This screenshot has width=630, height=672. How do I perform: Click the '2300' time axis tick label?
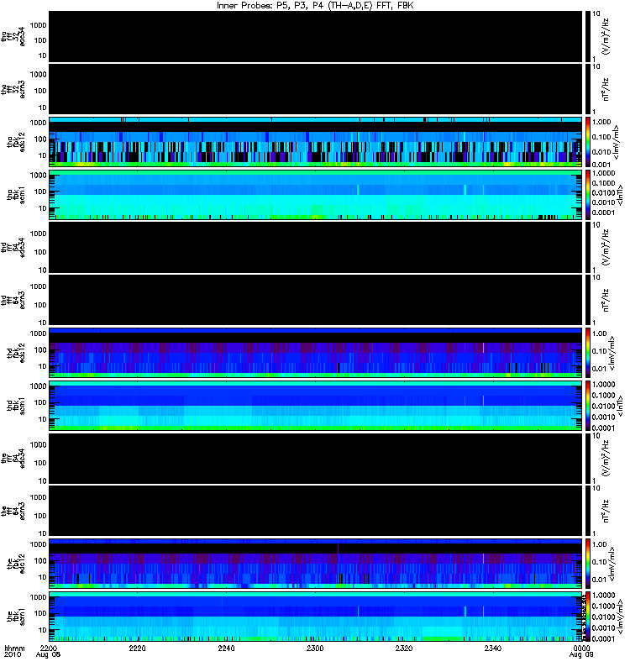tap(315, 648)
